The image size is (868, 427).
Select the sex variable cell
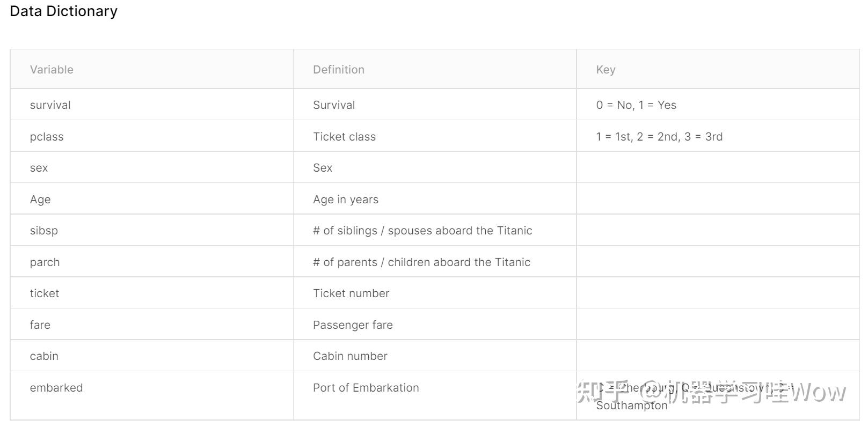coord(39,168)
